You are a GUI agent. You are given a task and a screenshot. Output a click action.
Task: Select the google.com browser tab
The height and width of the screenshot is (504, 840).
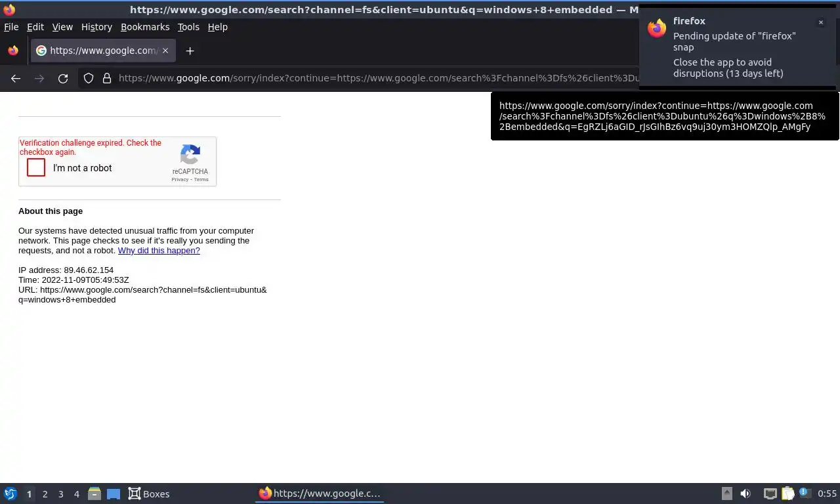(x=103, y=51)
